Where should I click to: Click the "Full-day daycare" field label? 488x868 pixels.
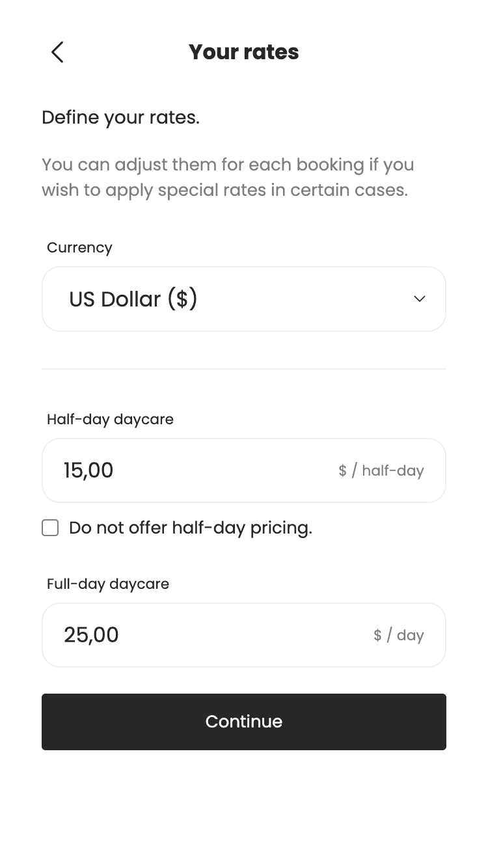(108, 584)
